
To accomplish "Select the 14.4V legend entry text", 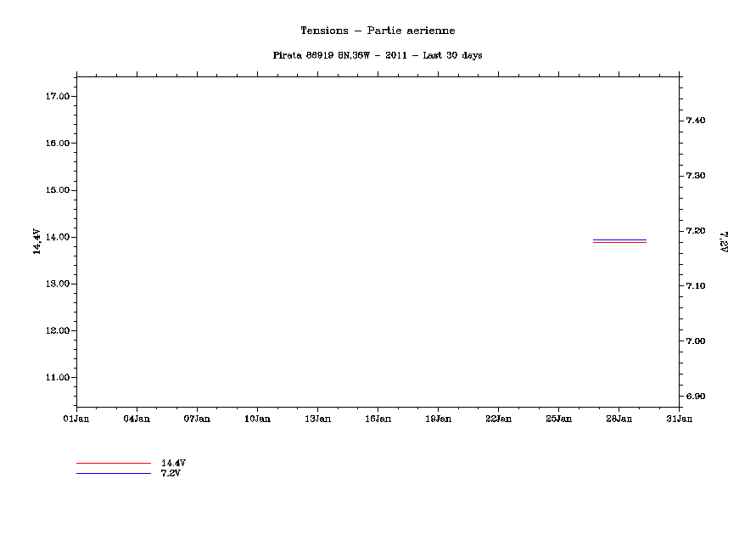I will 173,463.
